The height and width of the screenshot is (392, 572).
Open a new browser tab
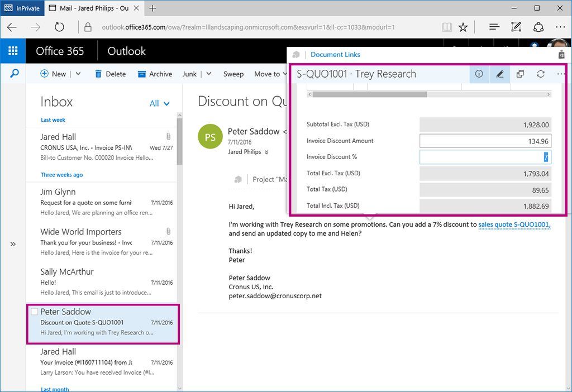coord(152,8)
